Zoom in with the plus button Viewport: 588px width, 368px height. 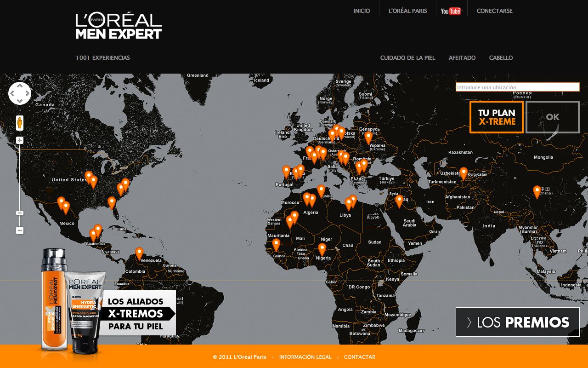tap(20, 140)
